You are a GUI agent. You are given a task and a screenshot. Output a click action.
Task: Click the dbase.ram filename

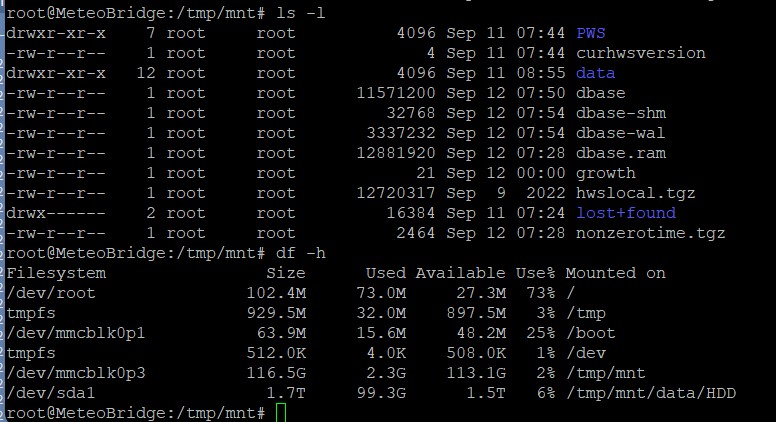pyautogui.click(x=621, y=153)
